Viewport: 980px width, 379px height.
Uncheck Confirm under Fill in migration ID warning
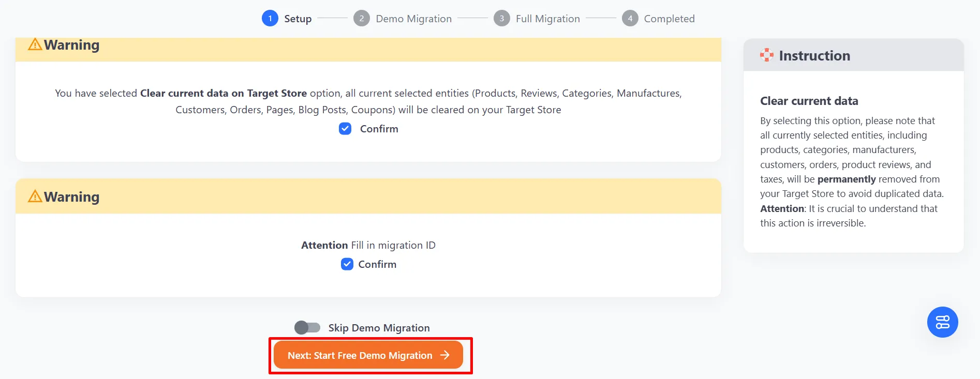(347, 264)
